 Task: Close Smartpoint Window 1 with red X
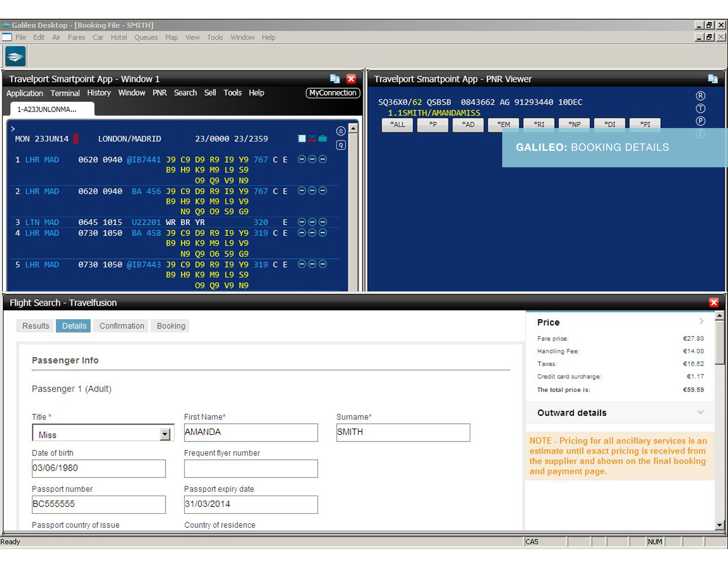pos(351,79)
